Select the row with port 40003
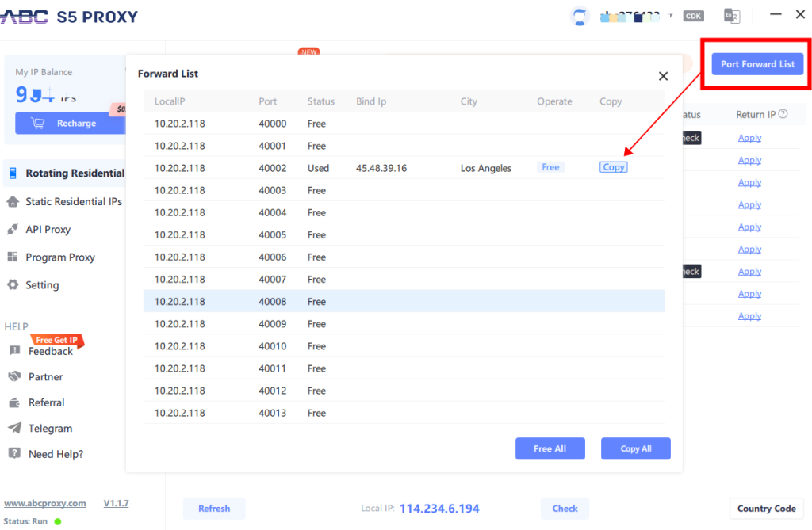Screen dimensions: 812x530 click(404, 190)
